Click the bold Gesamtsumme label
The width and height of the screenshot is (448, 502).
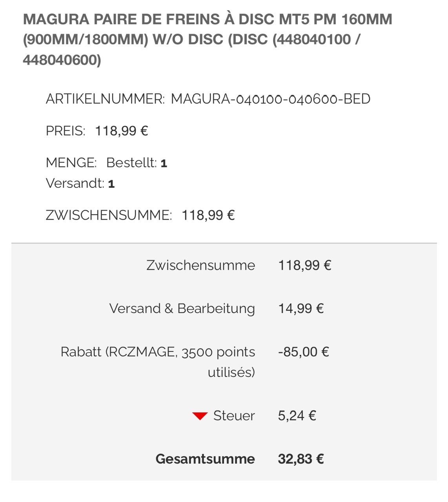[x=205, y=459]
